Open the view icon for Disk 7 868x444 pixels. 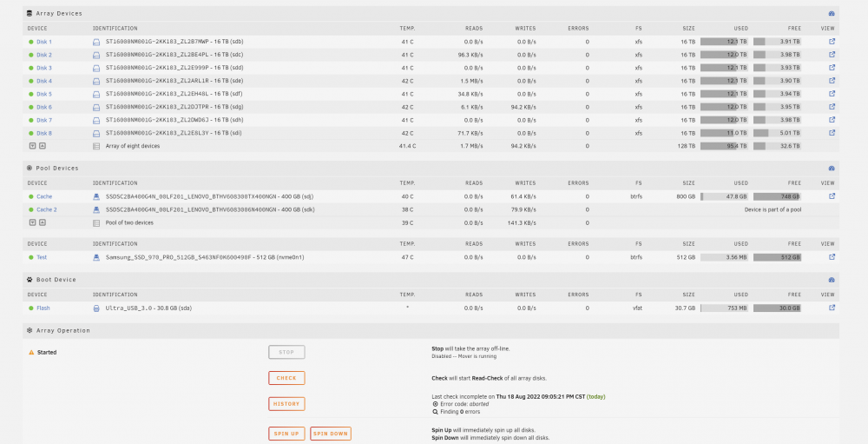832,120
